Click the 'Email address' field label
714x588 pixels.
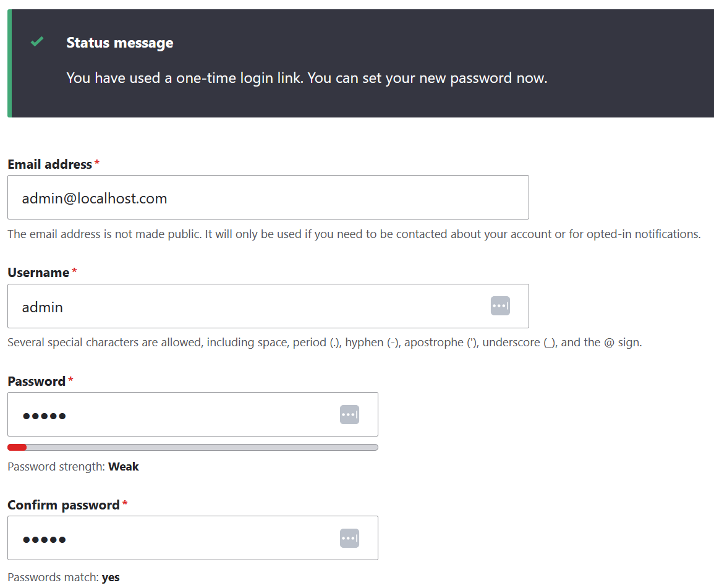(x=49, y=164)
